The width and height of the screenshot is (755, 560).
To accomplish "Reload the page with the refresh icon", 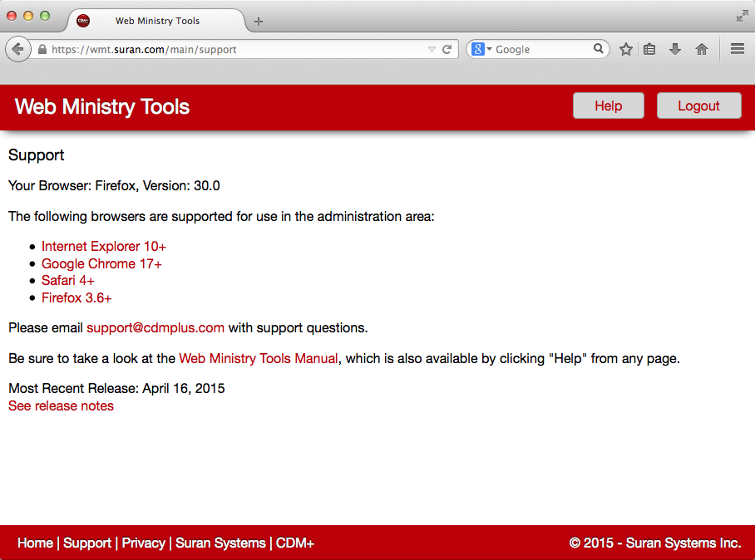I will [447, 50].
